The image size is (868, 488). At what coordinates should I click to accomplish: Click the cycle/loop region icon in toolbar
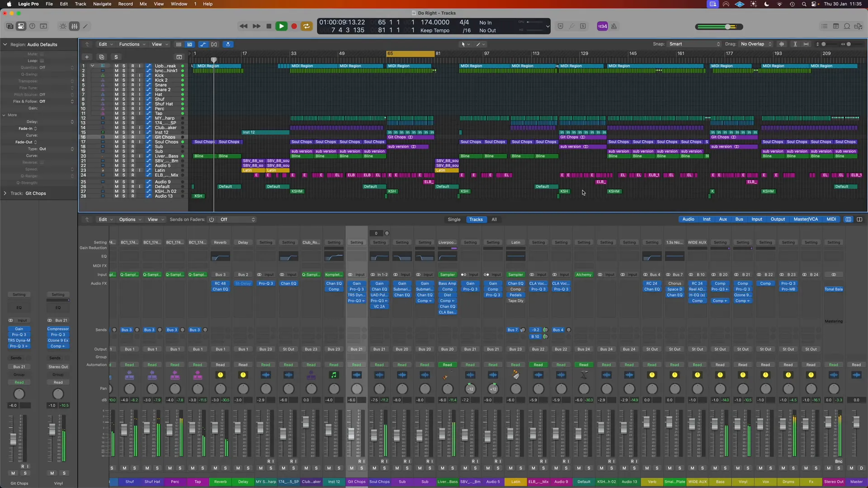(x=307, y=26)
